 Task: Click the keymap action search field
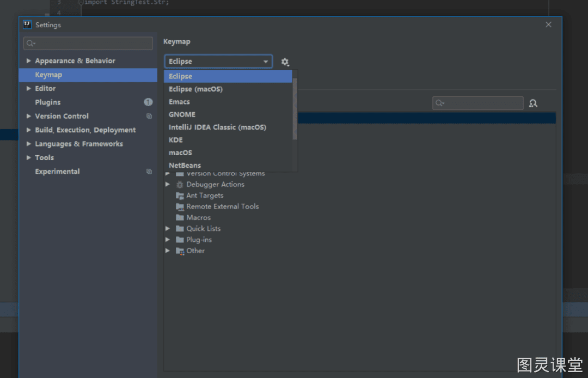tap(478, 103)
